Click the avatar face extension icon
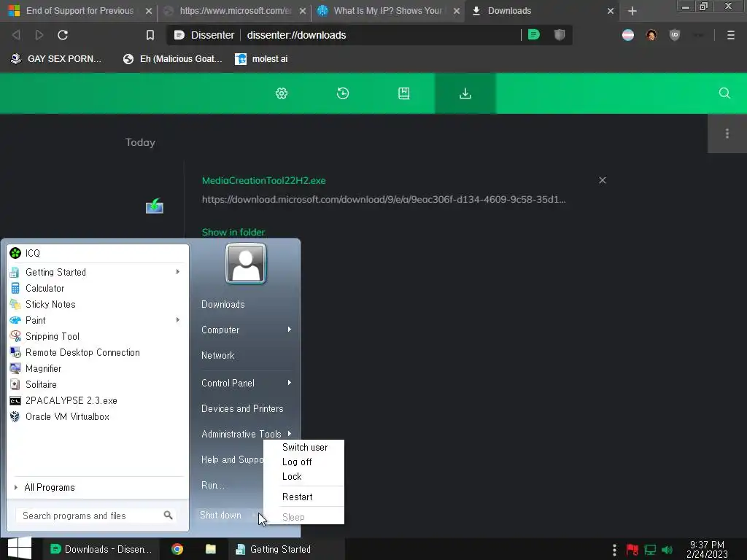The width and height of the screenshot is (747, 560). pyautogui.click(x=651, y=35)
